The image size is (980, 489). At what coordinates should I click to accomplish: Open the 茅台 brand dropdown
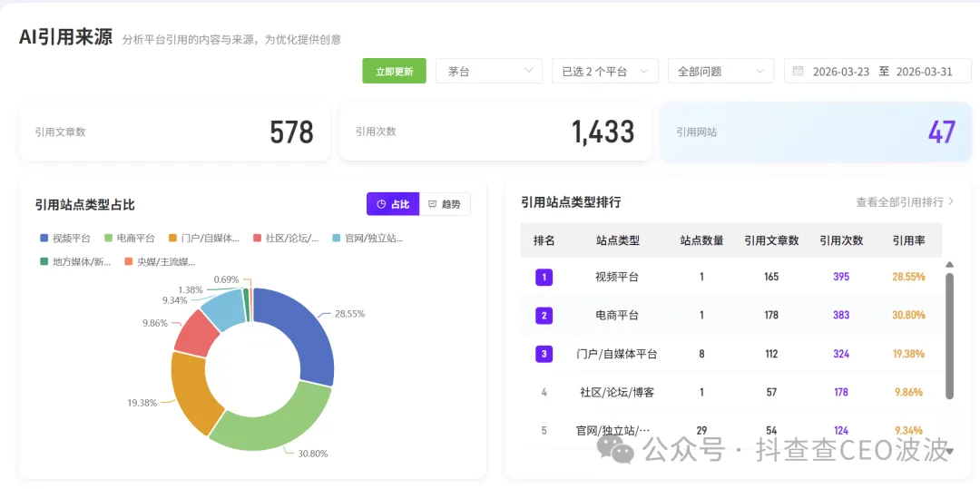coord(489,71)
